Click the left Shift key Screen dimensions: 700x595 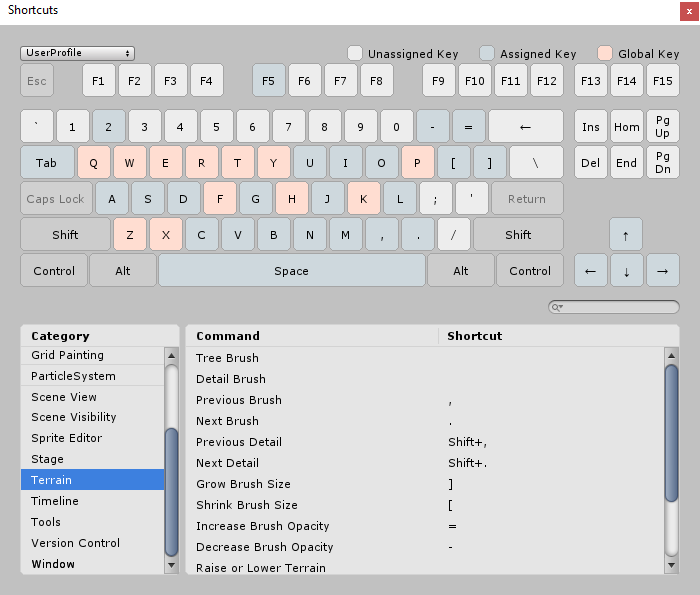coord(65,234)
